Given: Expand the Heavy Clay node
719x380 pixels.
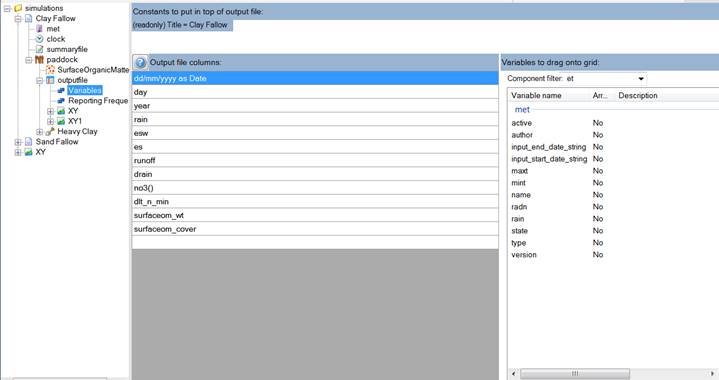Looking at the screenshot, I should (x=39, y=132).
